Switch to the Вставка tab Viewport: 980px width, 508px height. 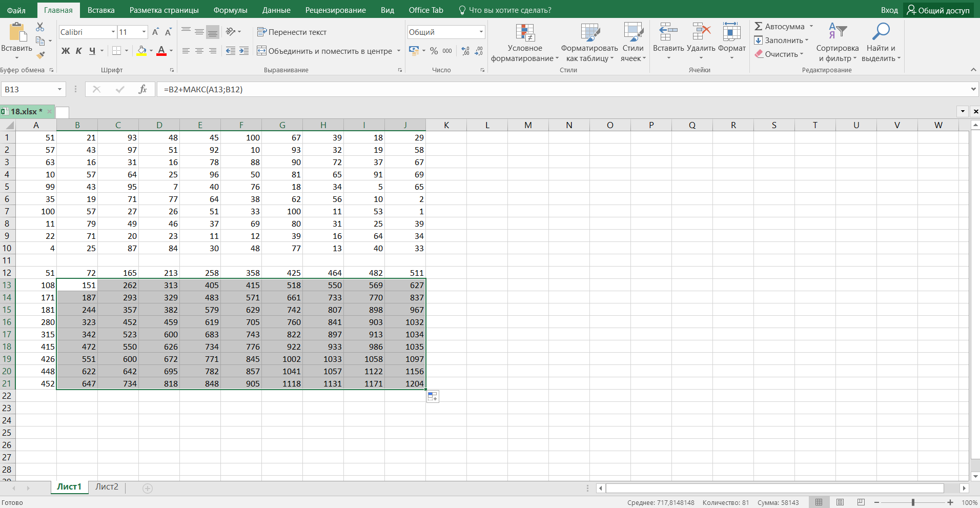point(101,10)
